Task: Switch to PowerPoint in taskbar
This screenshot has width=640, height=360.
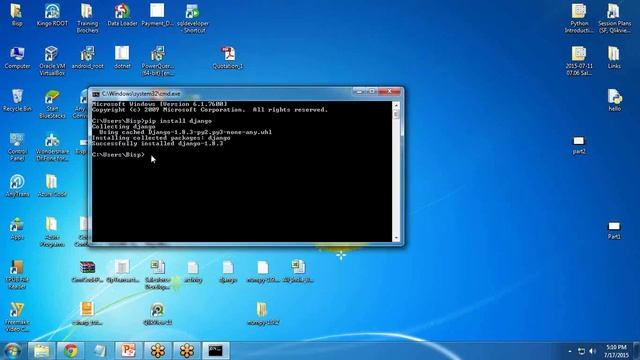Action: [129, 351]
